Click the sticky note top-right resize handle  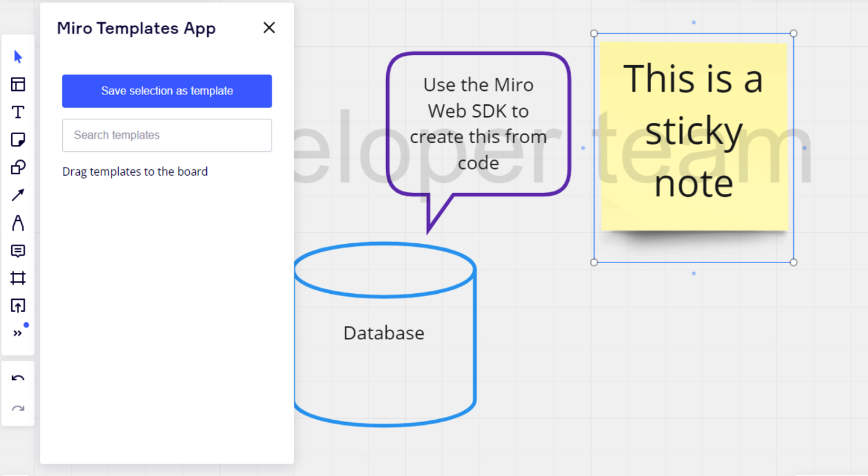[x=794, y=33]
